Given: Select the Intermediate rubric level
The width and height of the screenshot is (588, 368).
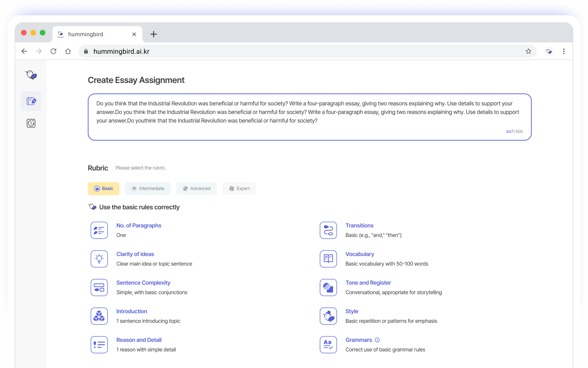Looking at the screenshot, I should [148, 188].
